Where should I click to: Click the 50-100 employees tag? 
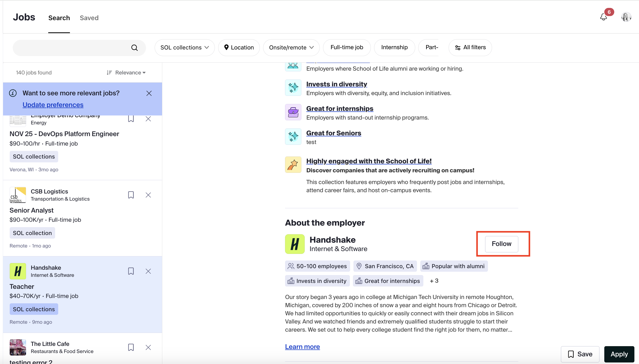coord(317,266)
